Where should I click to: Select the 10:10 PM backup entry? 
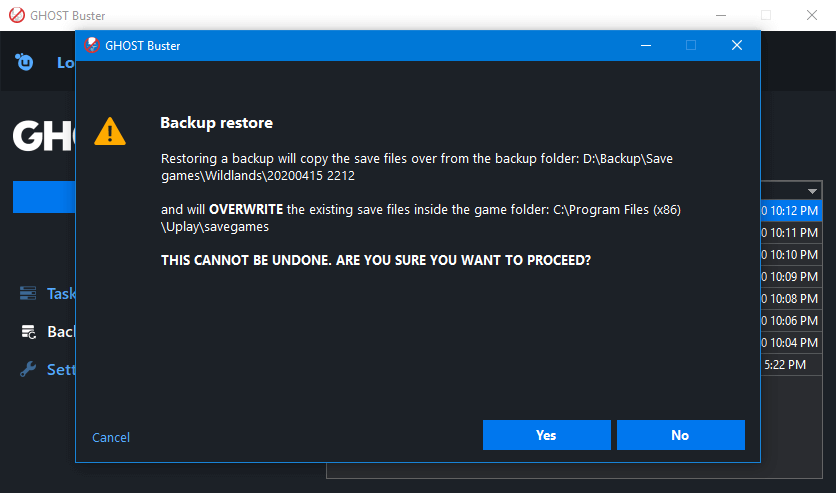click(791, 254)
